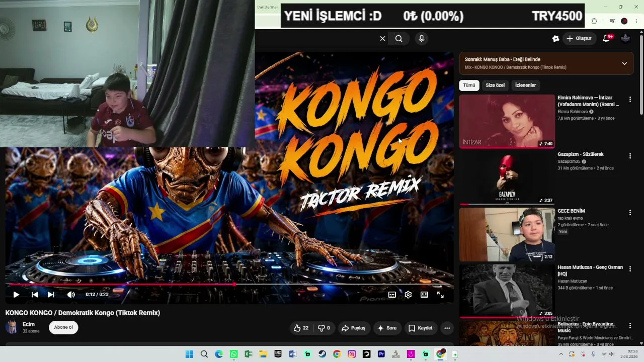Screen dimensions: 644x362
Task: Like the video with 22 likes
Action: pyautogui.click(x=301, y=328)
